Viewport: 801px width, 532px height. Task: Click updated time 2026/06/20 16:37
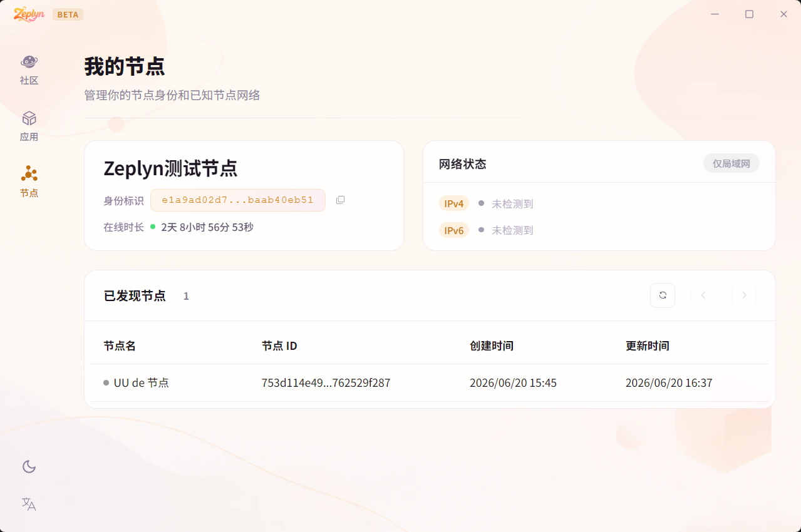click(x=669, y=383)
